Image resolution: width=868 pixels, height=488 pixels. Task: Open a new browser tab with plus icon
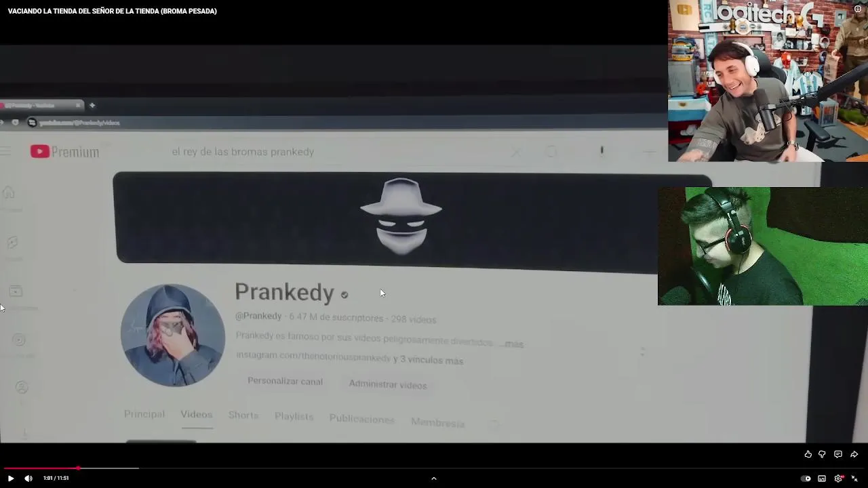click(92, 105)
